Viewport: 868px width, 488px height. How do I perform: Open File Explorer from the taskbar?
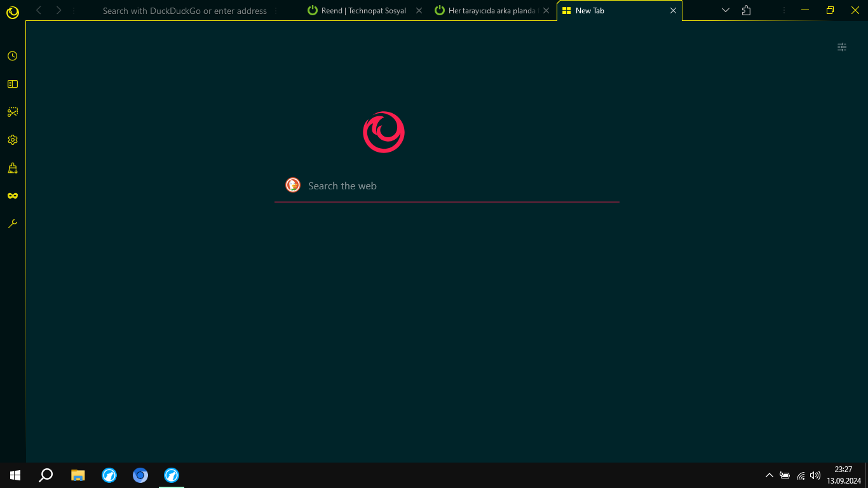pyautogui.click(x=78, y=475)
